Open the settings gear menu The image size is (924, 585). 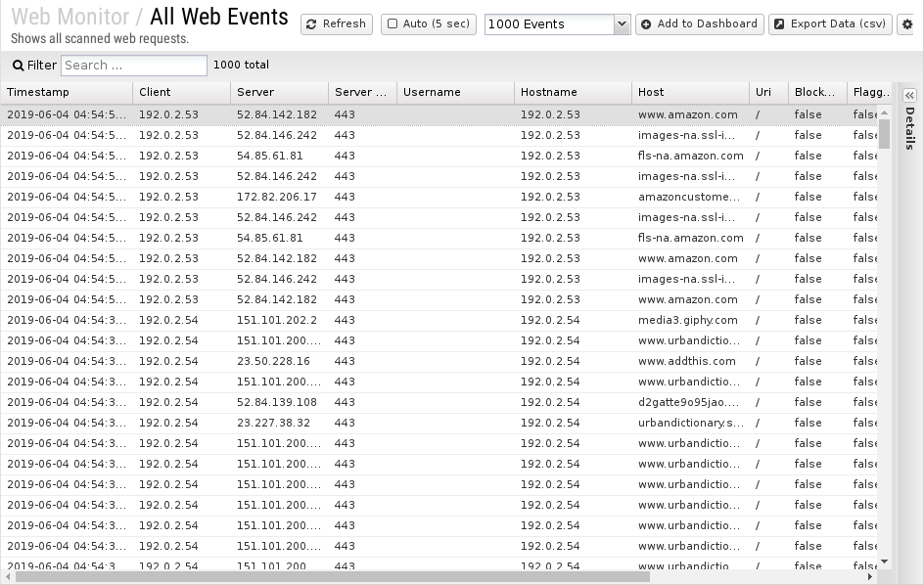point(907,24)
